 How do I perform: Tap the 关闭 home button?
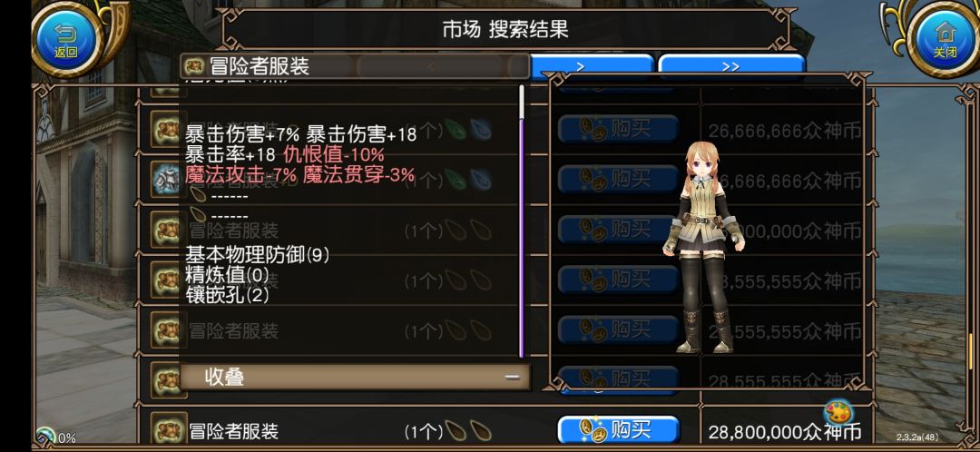(945, 39)
